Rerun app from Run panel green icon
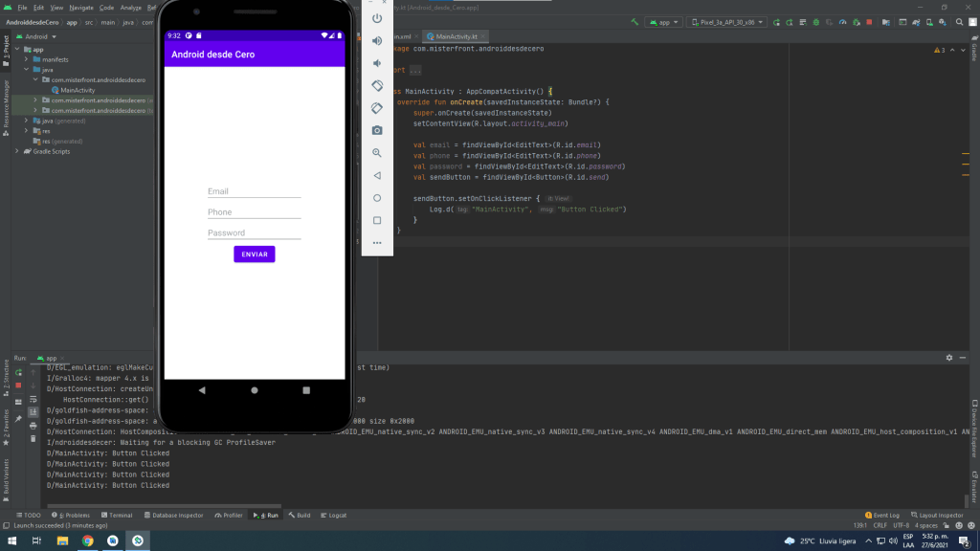The image size is (980, 551). tap(19, 372)
